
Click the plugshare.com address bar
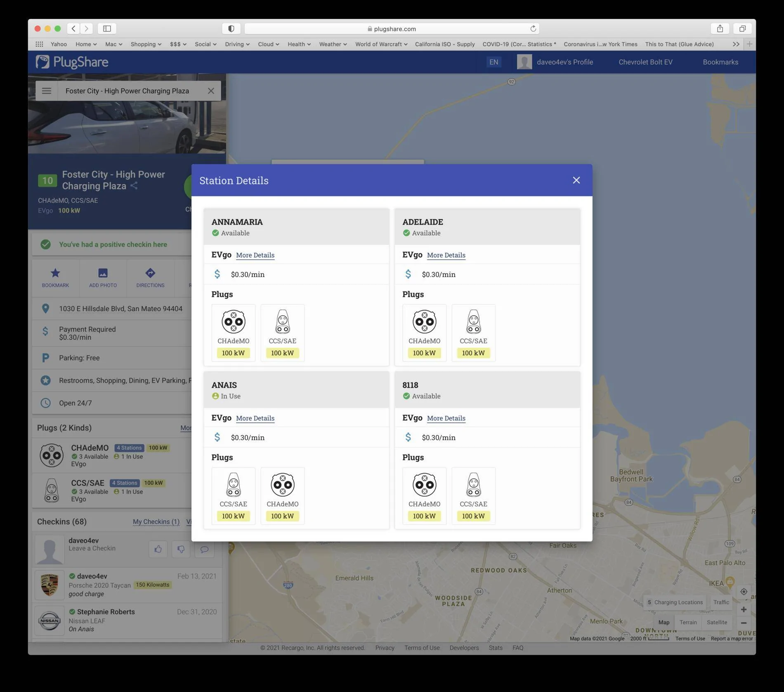click(392, 28)
